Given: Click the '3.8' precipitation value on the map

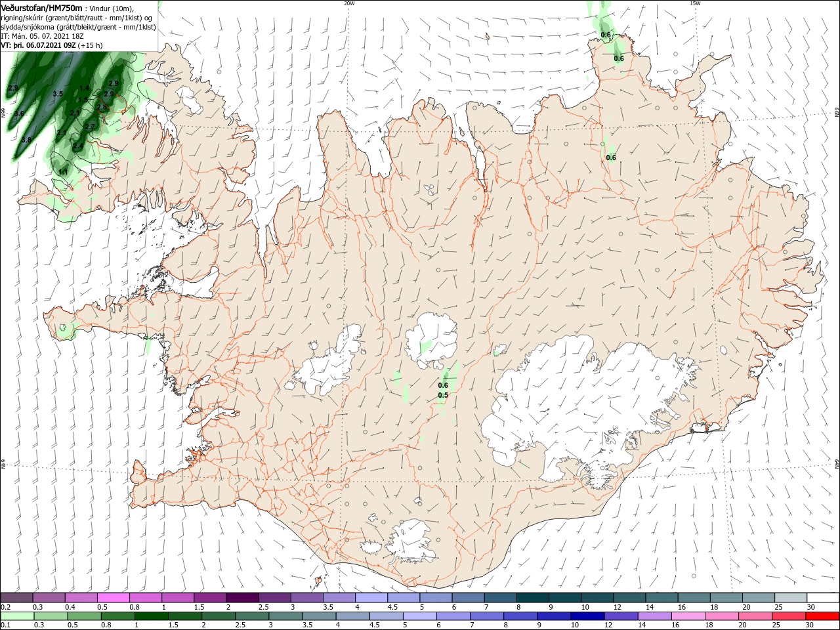Looking at the screenshot, I should (x=26, y=140).
